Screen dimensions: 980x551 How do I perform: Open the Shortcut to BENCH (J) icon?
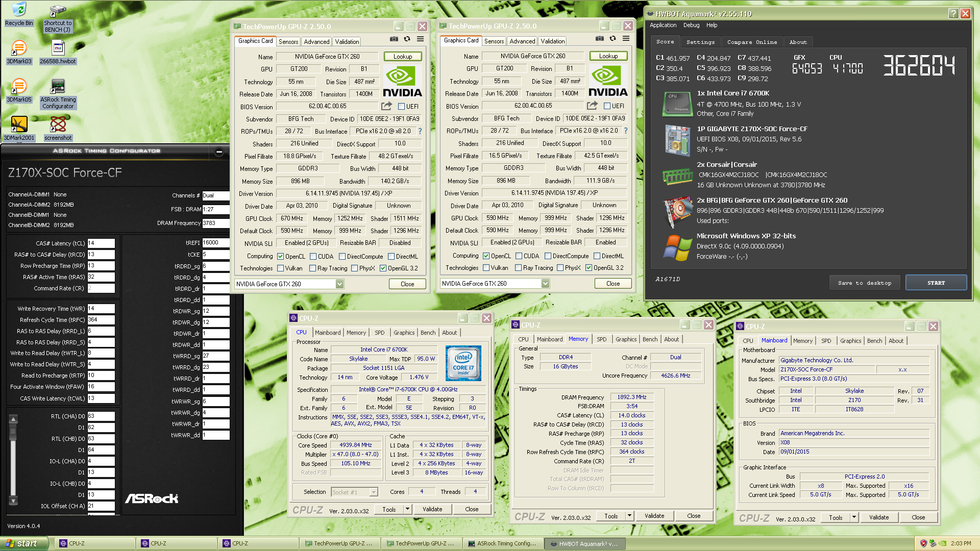(58, 18)
